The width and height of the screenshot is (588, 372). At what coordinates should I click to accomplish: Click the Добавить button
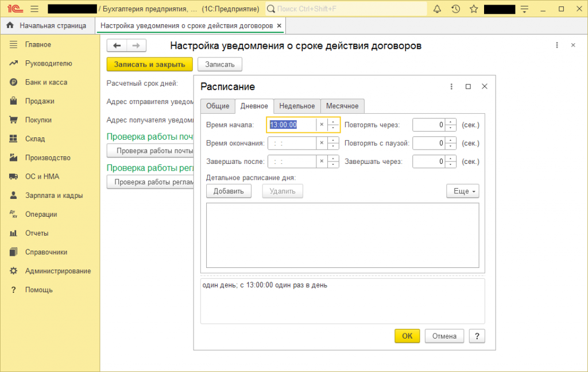click(229, 191)
